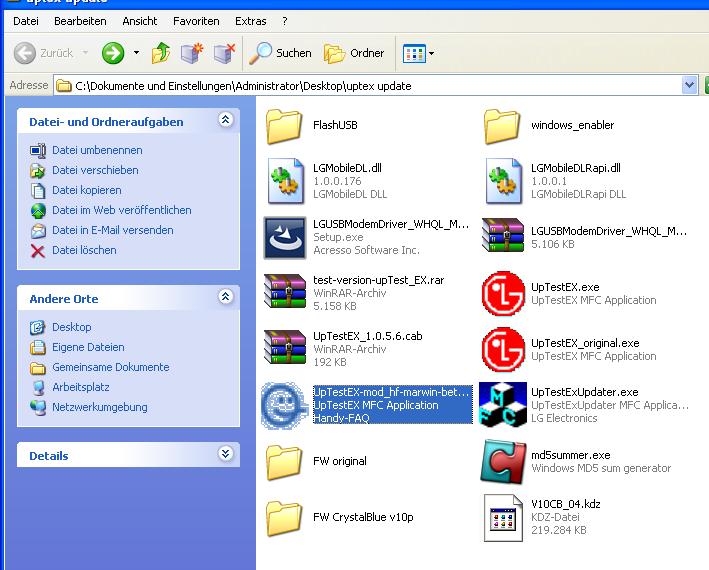
Task: Open the ? help menu
Action: (x=284, y=21)
